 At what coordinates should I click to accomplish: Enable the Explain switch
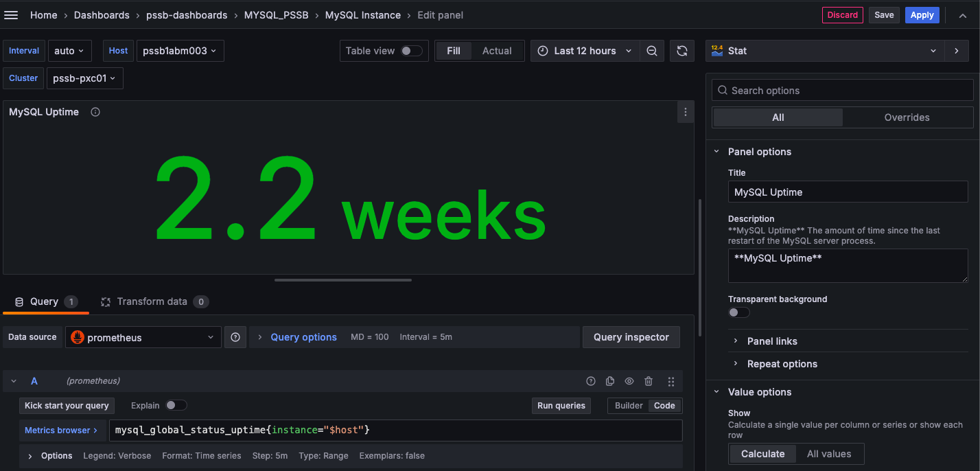(176, 406)
